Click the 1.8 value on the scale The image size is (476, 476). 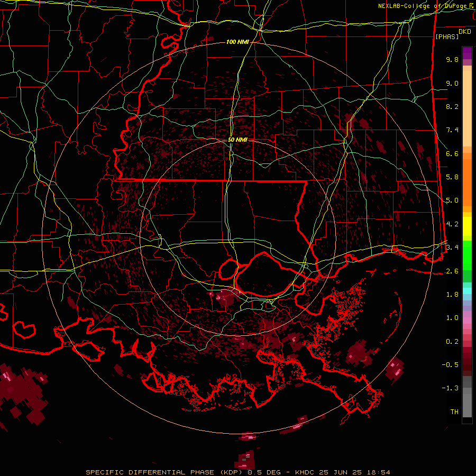[x=452, y=295]
